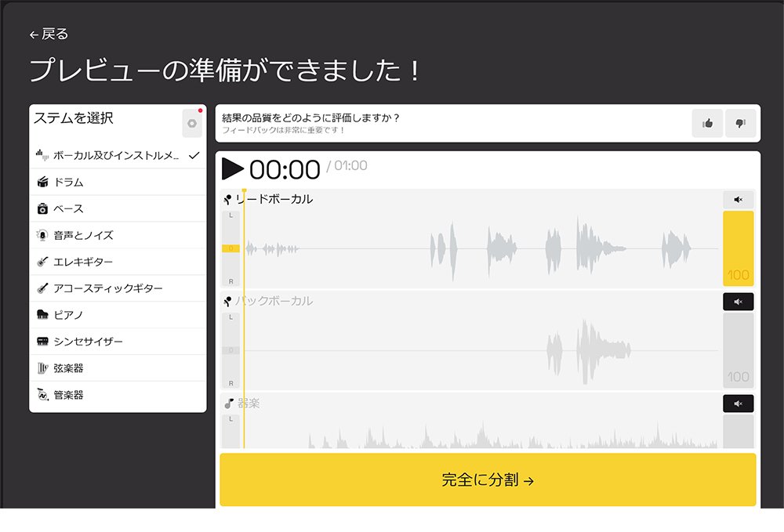The height and width of the screenshot is (532, 784).
Task: Deselect the checked ボーカル及びインストルメンタル stem
Action: pyautogui.click(x=194, y=154)
